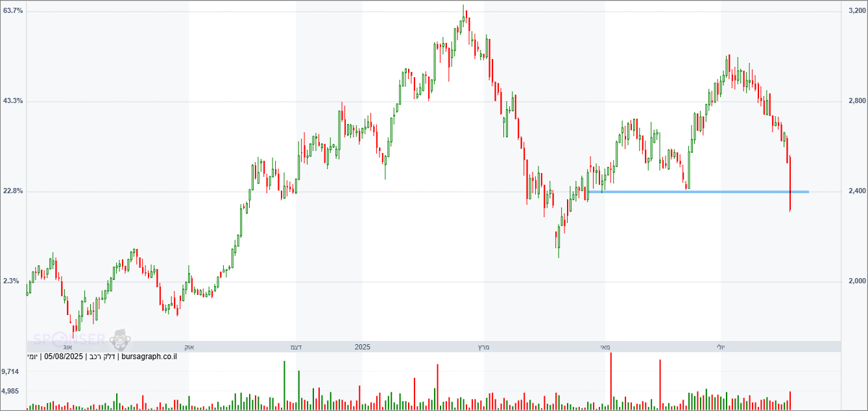This screenshot has height=411, width=868.
Task: Click the 2,800 price axis label
Action: (858, 101)
